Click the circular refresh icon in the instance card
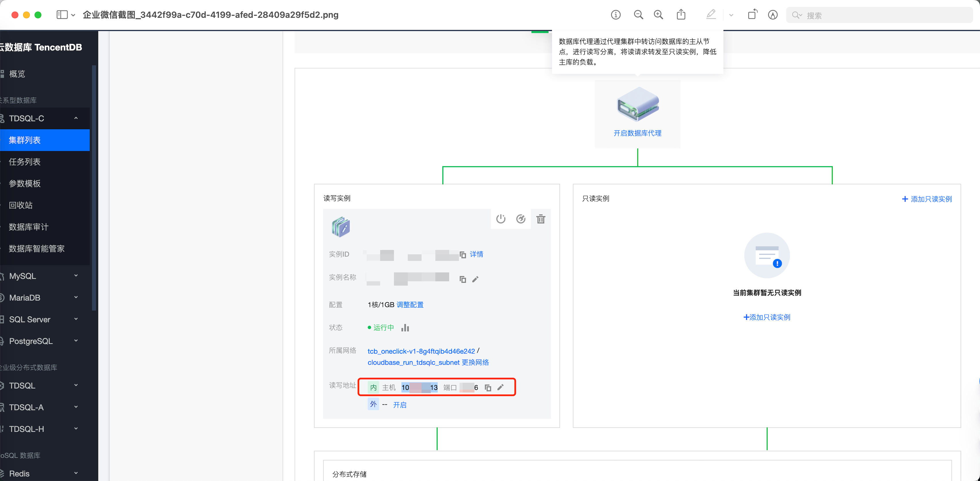Image resolution: width=980 pixels, height=481 pixels. (x=521, y=219)
